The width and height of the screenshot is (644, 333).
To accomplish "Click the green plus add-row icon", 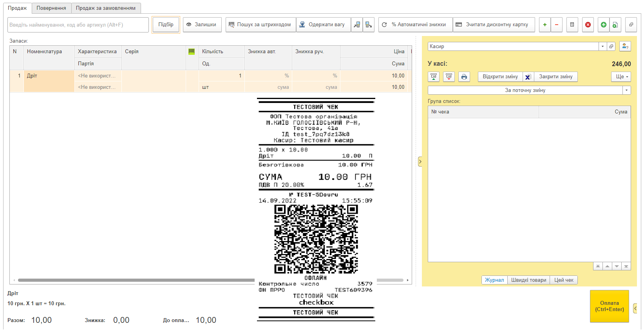I will 545,25.
